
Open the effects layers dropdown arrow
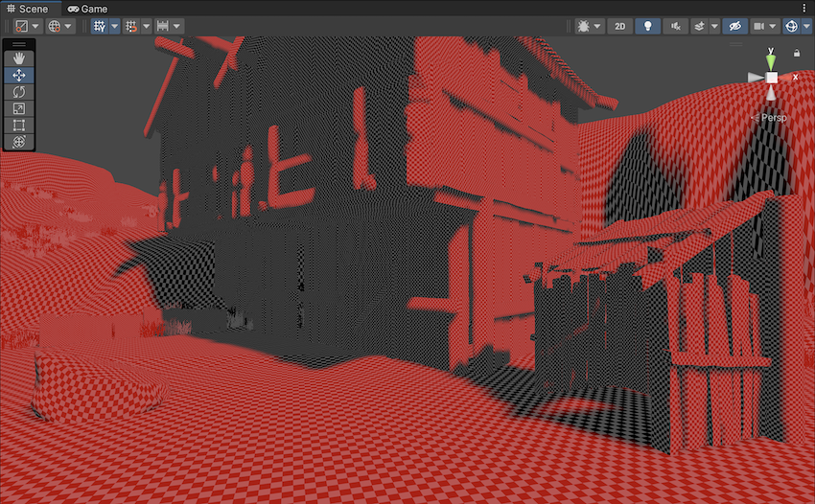713,26
